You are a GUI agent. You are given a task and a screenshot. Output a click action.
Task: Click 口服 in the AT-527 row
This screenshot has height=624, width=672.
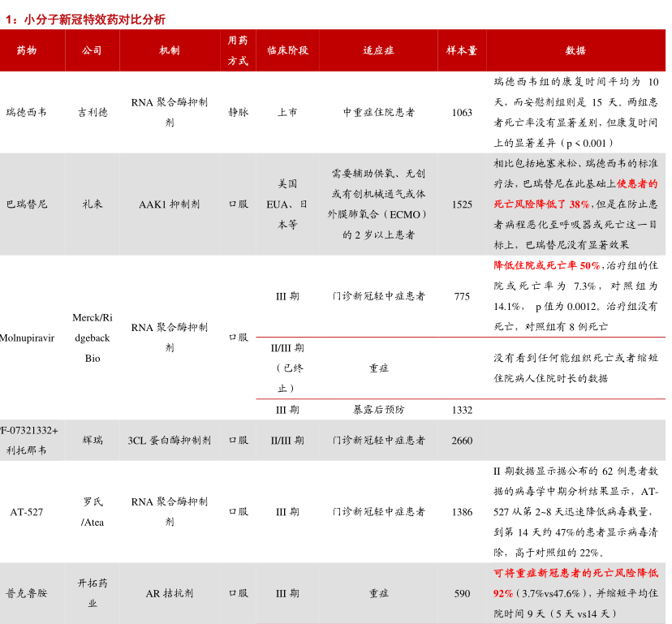pos(239,512)
